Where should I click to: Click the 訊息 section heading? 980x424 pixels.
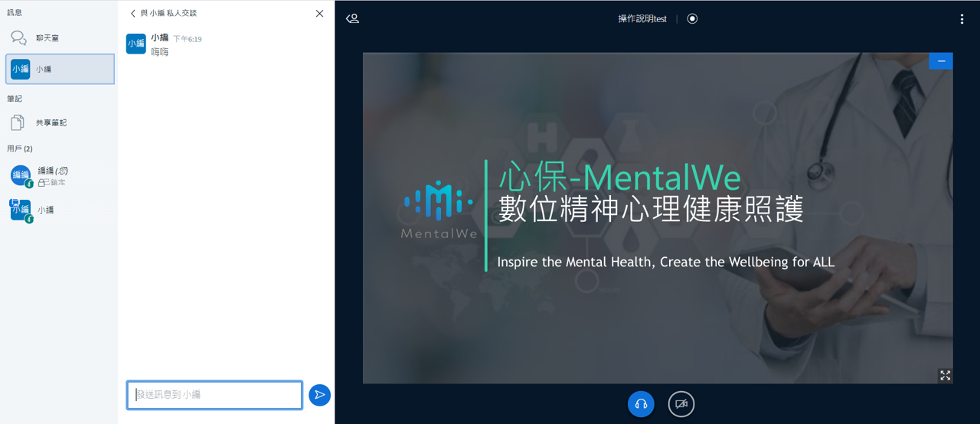[x=15, y=13]
